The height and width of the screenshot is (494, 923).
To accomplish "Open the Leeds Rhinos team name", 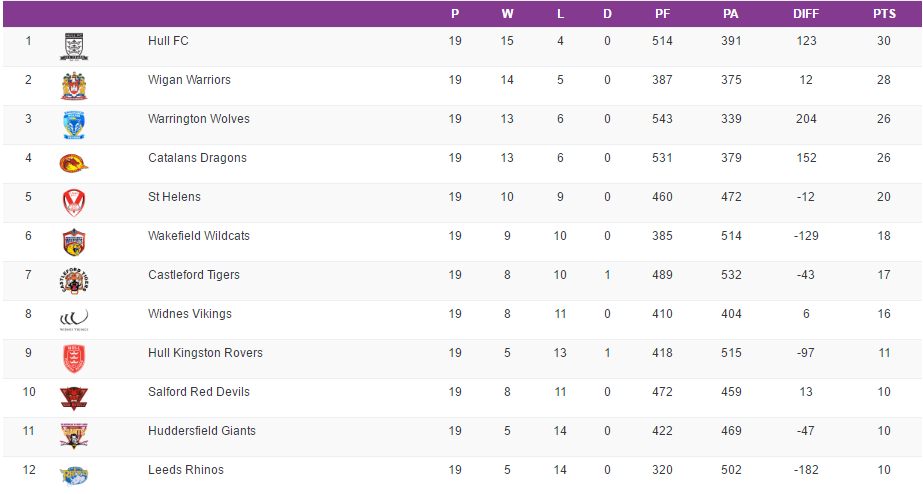I will [x=186, y=470].
